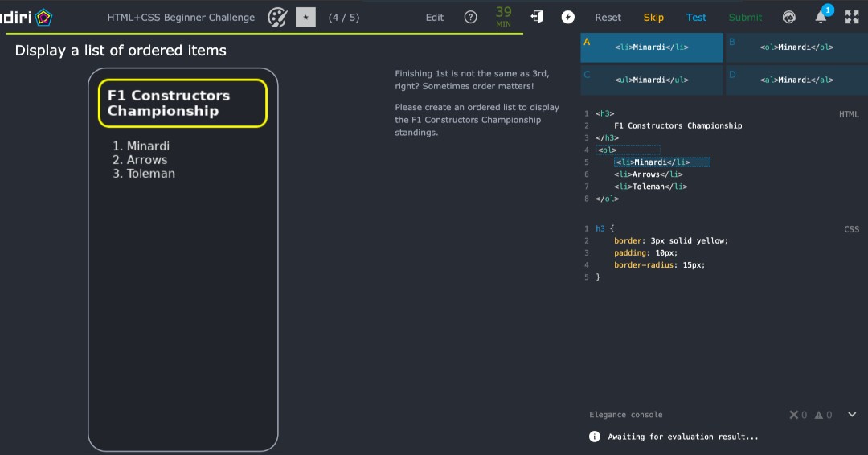Click the Reset button
The image size is (868, 455).
coord(608,17)
